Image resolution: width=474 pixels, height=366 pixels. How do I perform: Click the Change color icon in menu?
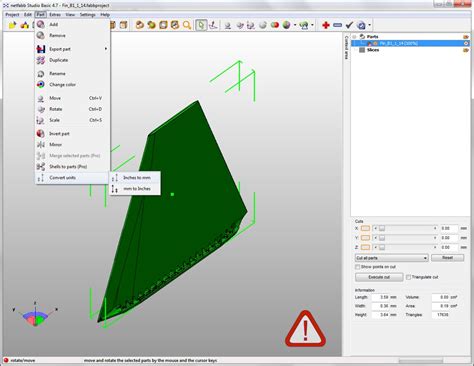[x=41, y=84]
